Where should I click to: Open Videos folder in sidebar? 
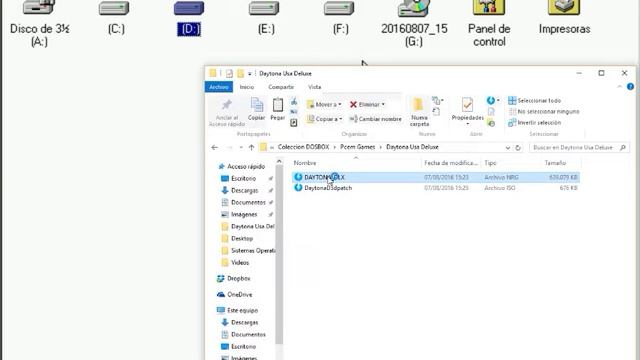[x=240, y=262]
